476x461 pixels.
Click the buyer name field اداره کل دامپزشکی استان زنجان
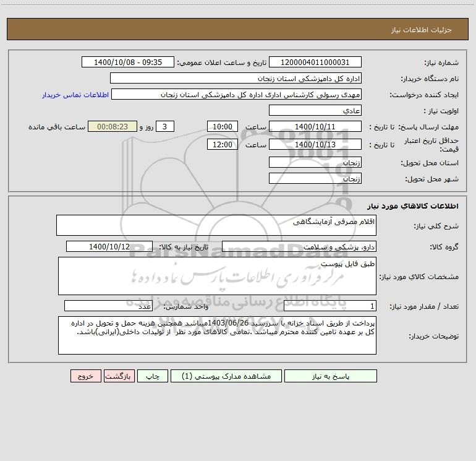click(x=236, y=78)
